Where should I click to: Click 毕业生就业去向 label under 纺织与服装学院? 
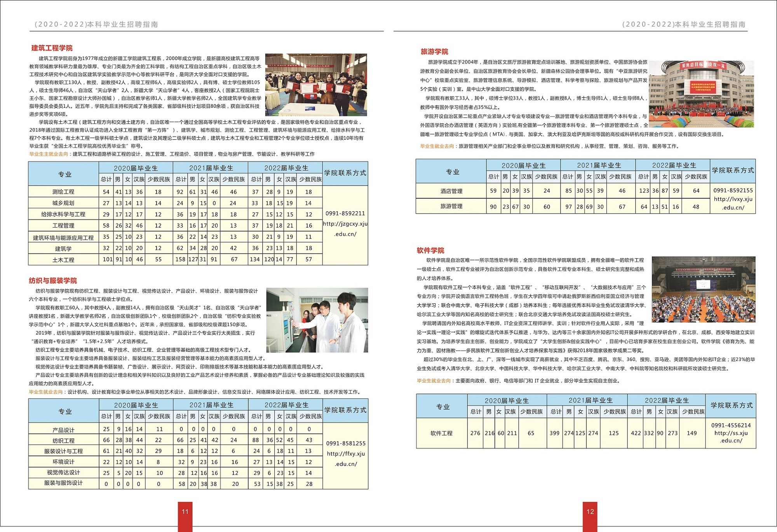click(46, 392)
